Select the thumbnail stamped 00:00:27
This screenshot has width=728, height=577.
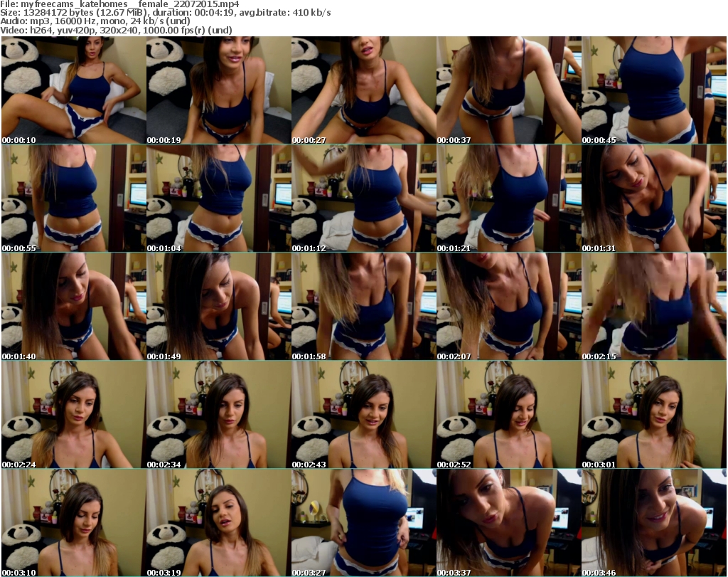[363, 90]
